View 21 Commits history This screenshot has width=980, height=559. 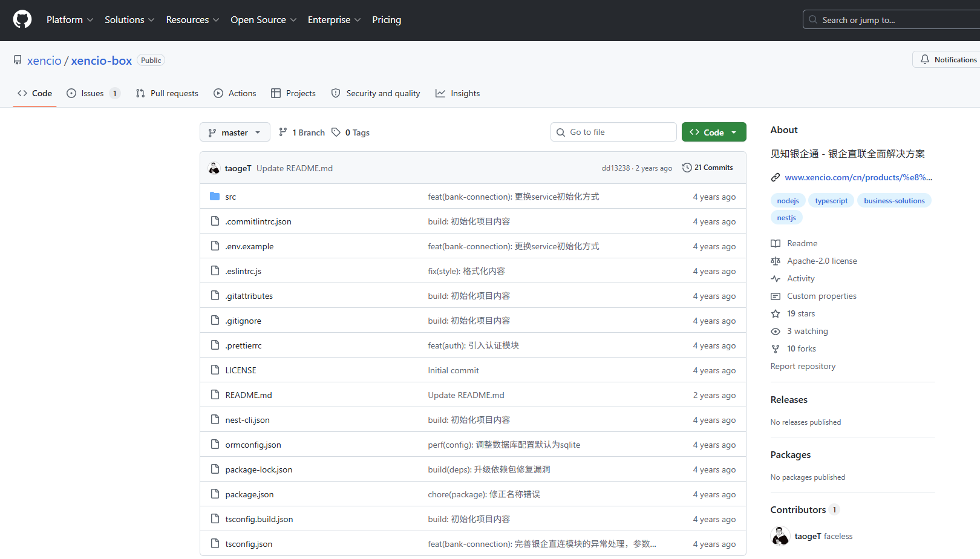coord(708,168)
